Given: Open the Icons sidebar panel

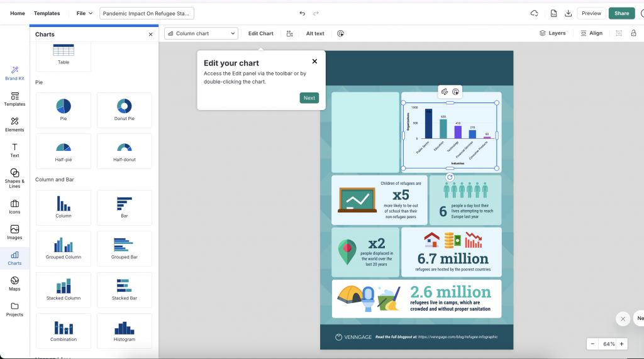Looking at the screenshot, I should 14,207.
